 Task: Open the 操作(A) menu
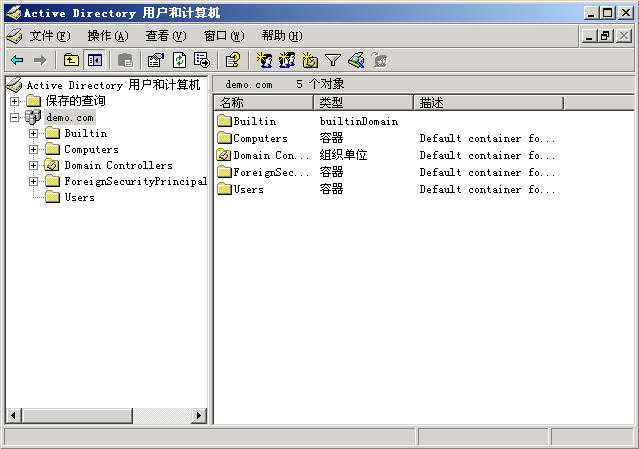(107, 35)
